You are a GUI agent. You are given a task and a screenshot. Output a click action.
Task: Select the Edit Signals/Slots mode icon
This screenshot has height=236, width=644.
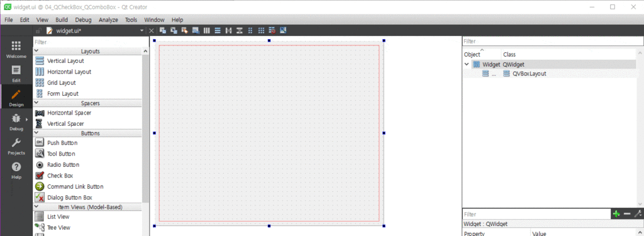pyautogui.click(x=174, y=30)
